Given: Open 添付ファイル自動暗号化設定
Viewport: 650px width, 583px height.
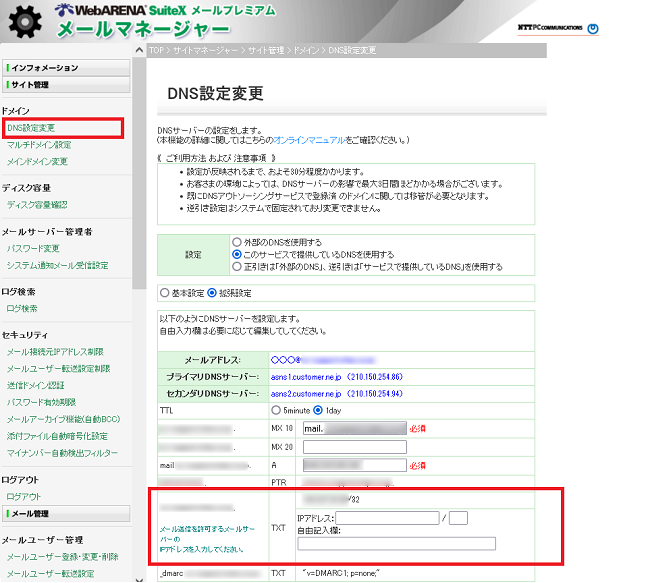Looking at the screenshot, I should (57, 436).
